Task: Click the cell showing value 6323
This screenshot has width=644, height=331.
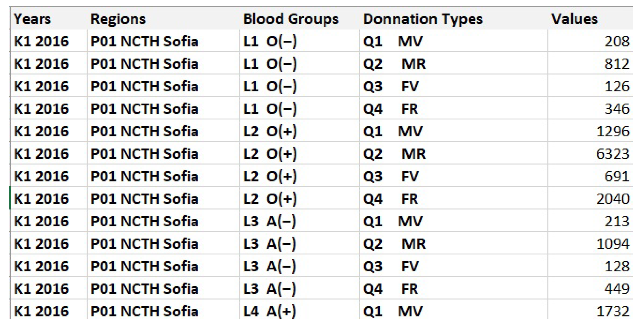Action: click(613, 154)
